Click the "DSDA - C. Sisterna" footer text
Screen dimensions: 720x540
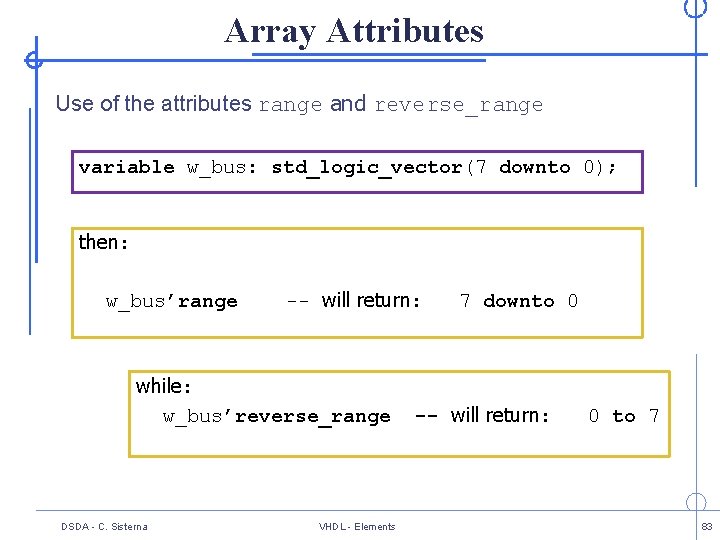coord(104,527)
